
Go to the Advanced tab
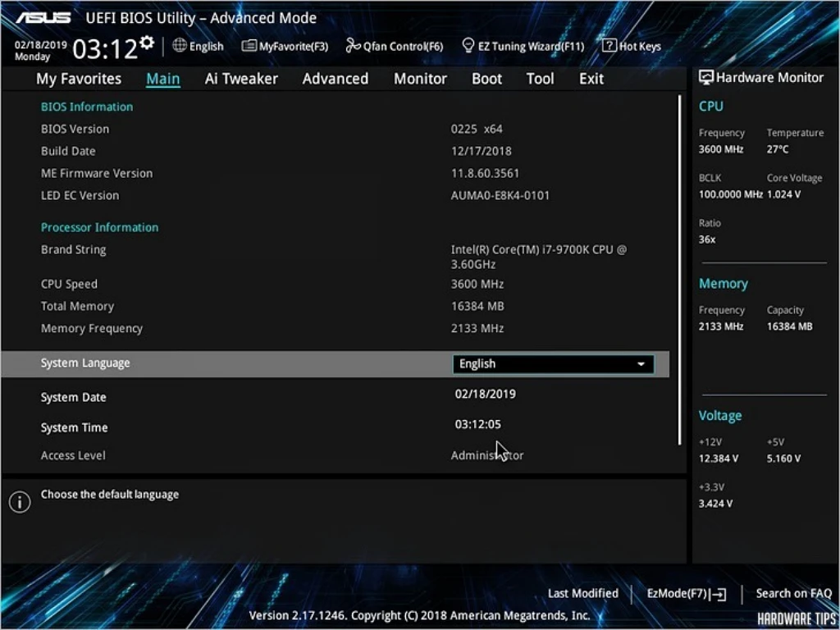click(x=336, y=79)
